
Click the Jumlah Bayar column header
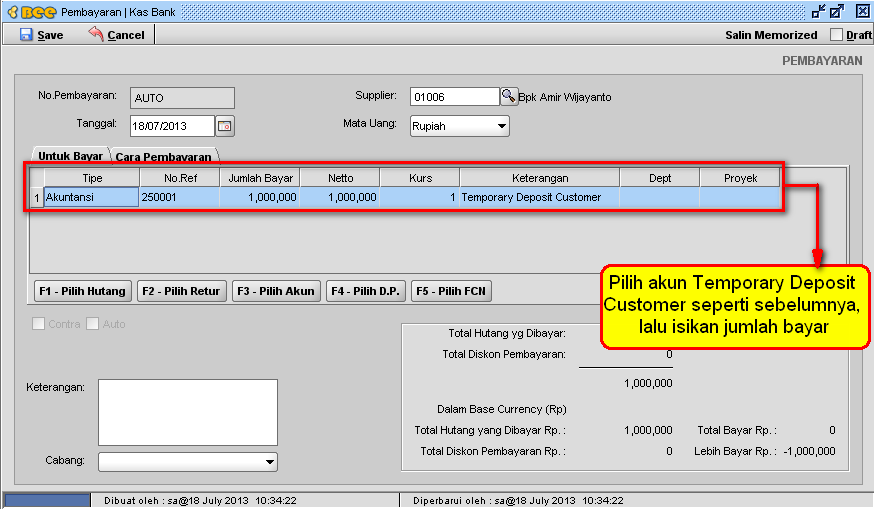260,178
